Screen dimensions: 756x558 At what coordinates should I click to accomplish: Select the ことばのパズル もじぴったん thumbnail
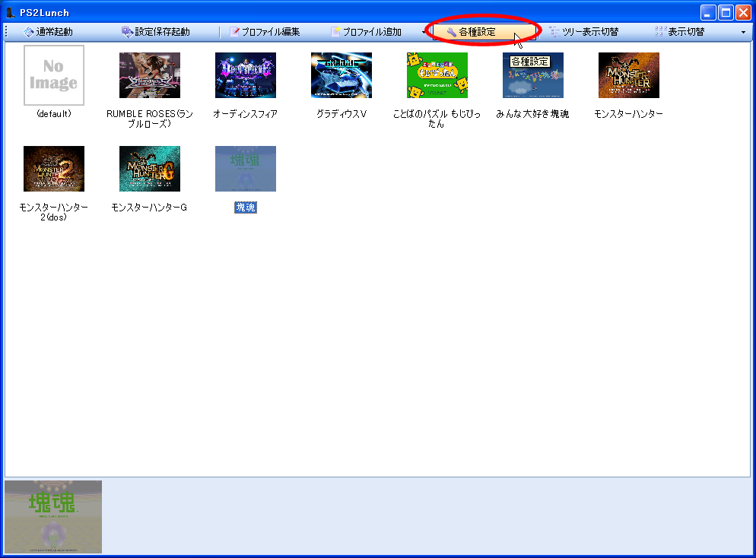click(437, 75)
